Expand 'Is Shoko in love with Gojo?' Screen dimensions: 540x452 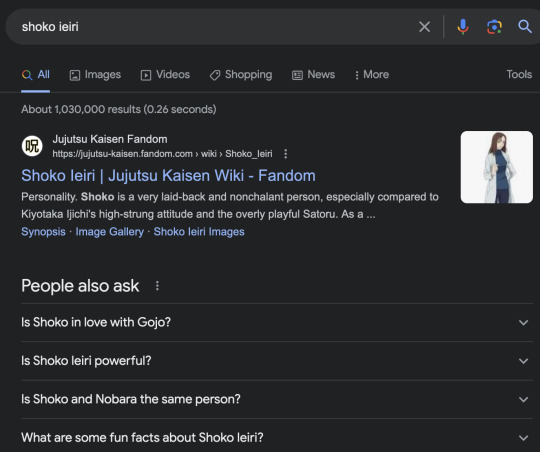[277, 322]
